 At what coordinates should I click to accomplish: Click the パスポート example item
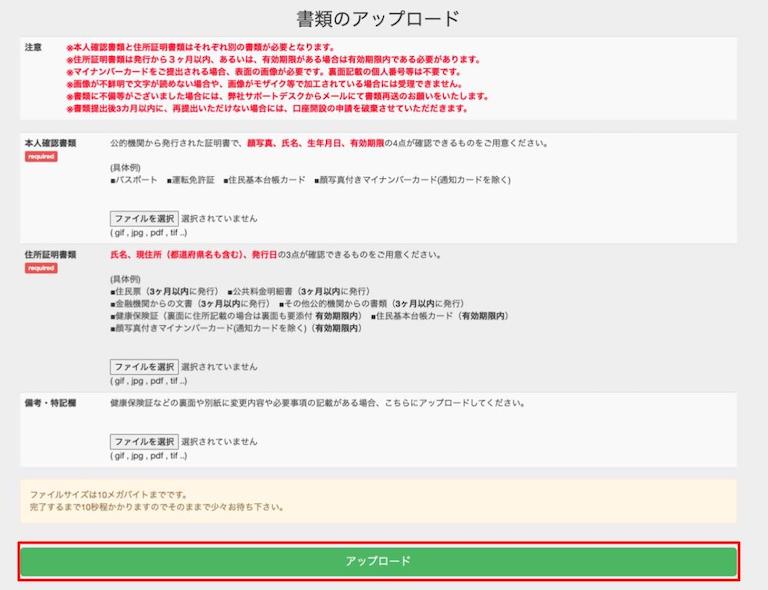click(x=134, y=180)
